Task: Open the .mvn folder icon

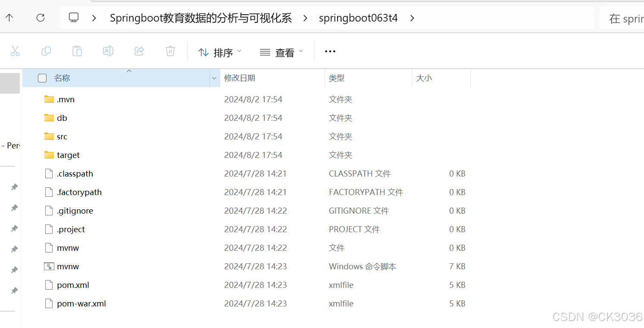Action: pyautogui.click(x=49, y=99)
